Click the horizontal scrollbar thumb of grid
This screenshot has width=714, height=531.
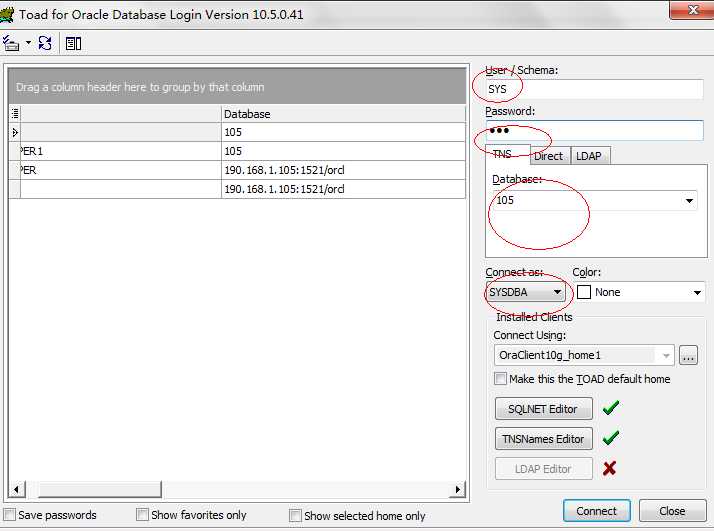99,490
